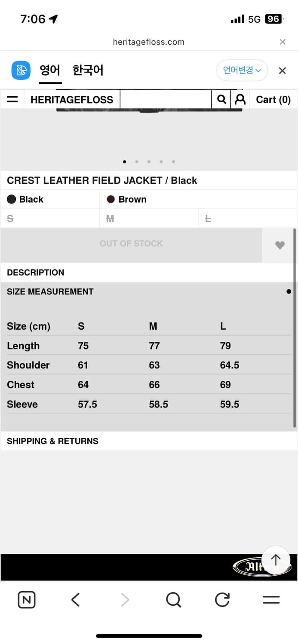This screenshot has width=298, height=644.
Task: Click the search magnifier in site header
Action: click(x=221, y=100)
